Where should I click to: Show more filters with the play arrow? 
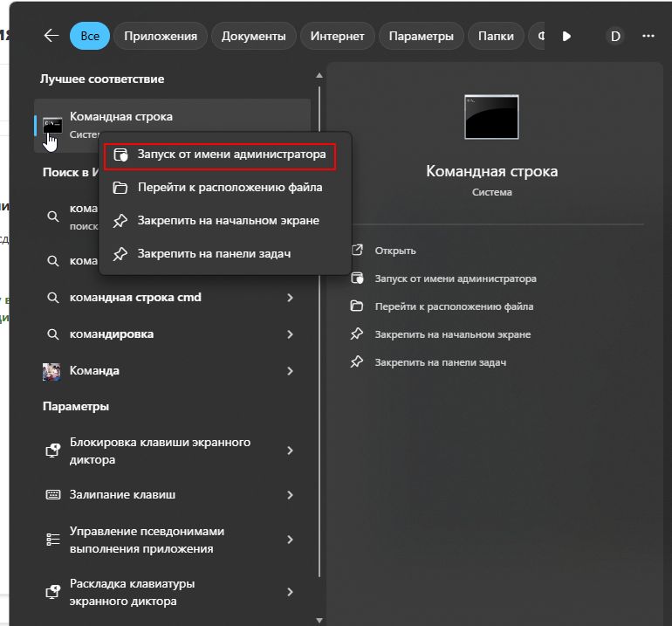pyautogui.click(x=566, y=37)
